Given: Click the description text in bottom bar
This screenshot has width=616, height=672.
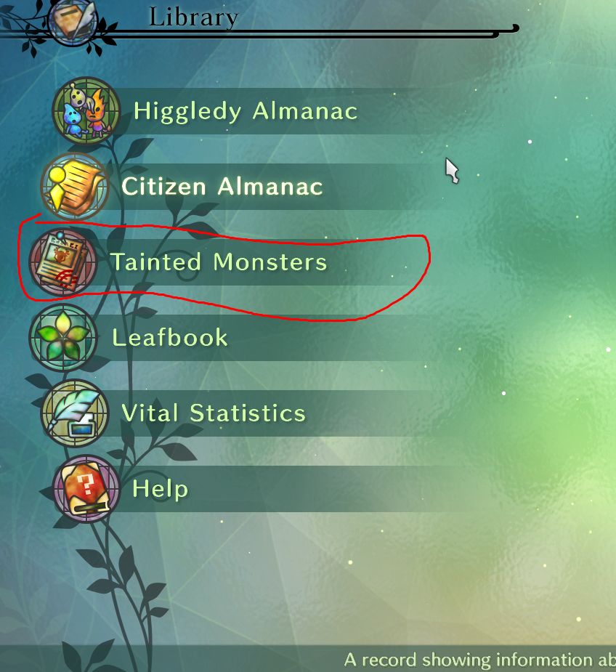Looking at the screenshot, I should pos(479,660).
